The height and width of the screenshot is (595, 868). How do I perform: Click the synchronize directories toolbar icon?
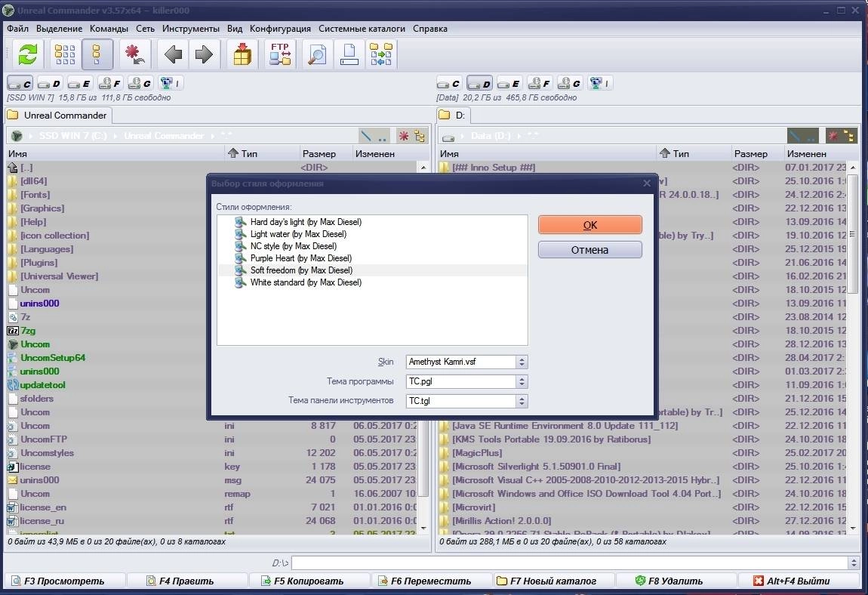381,54
